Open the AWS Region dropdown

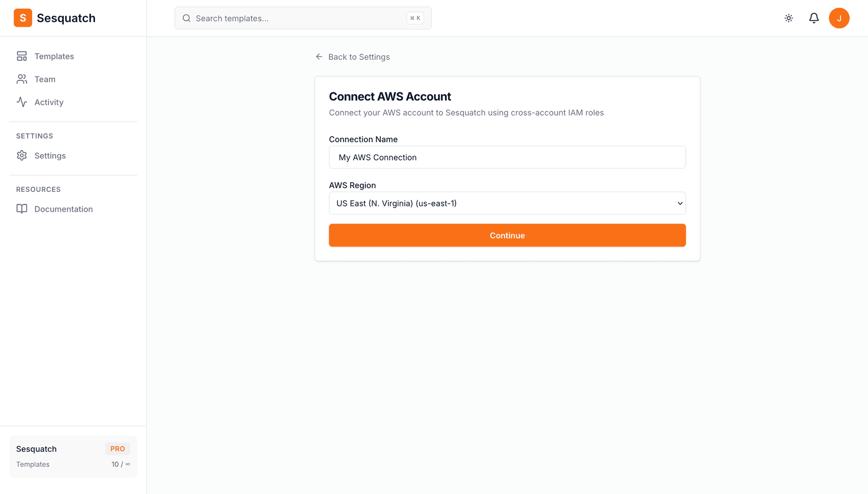(x=507, y=203)
